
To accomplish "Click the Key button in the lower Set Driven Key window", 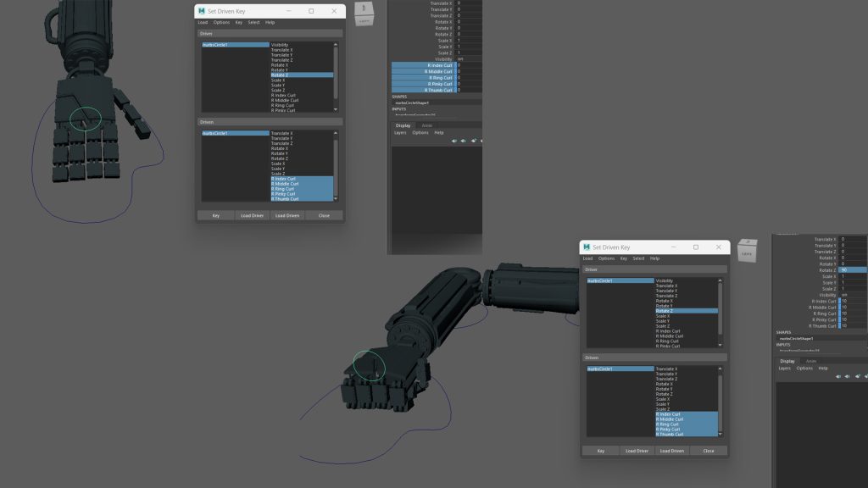I will point(601,451).
